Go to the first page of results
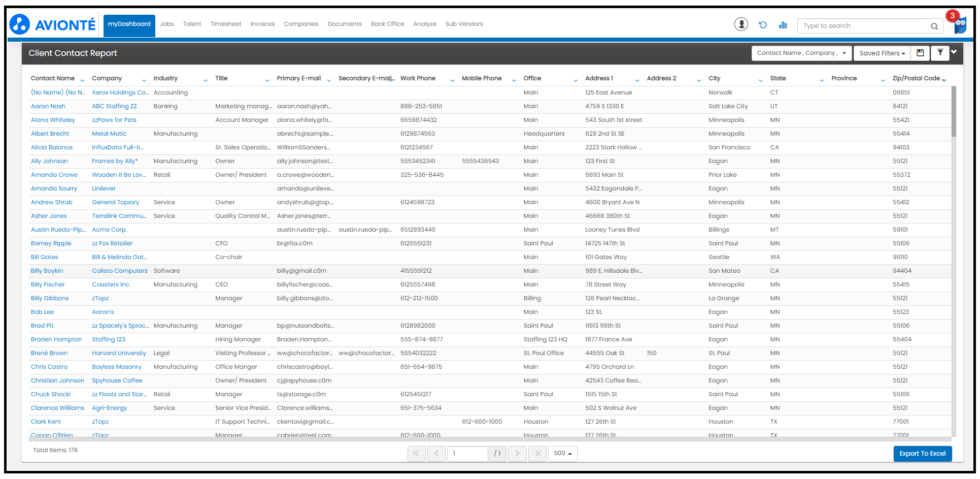This screenshot has height=479, width=980. click(x=416, y=454)
